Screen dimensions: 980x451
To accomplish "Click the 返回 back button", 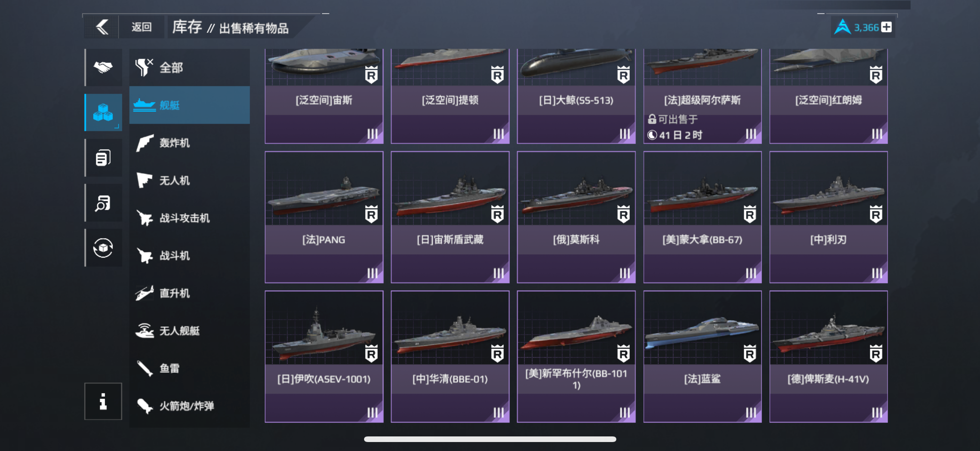I will (142, 27).
